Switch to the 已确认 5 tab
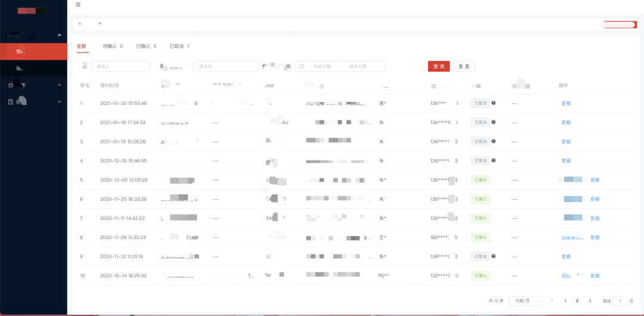 coord(146,47)
